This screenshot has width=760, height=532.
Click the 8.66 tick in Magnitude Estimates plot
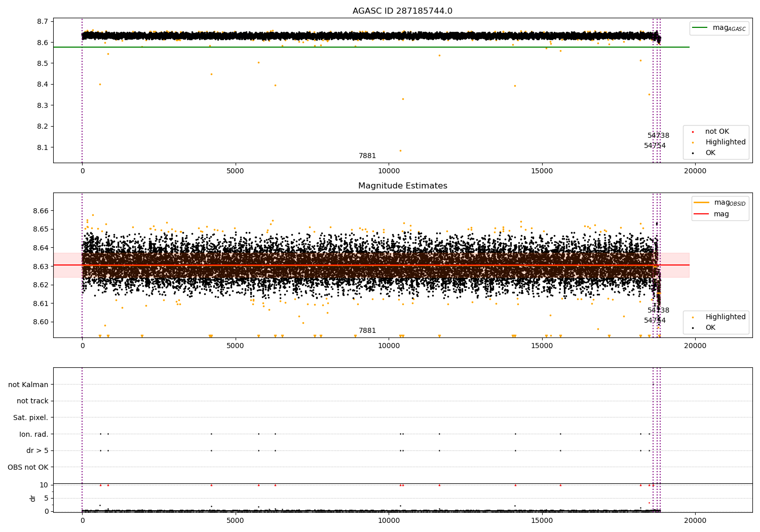[x=41, y=211]
